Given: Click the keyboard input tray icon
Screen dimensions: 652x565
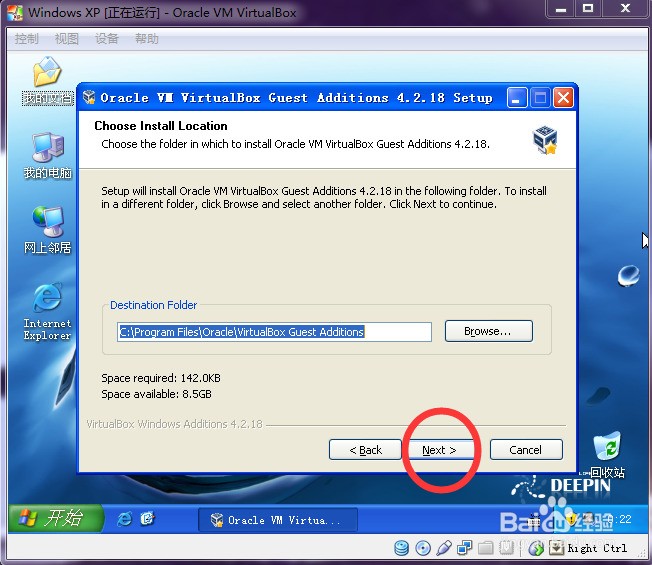Looking at the screenshot, I should (534, 519).
